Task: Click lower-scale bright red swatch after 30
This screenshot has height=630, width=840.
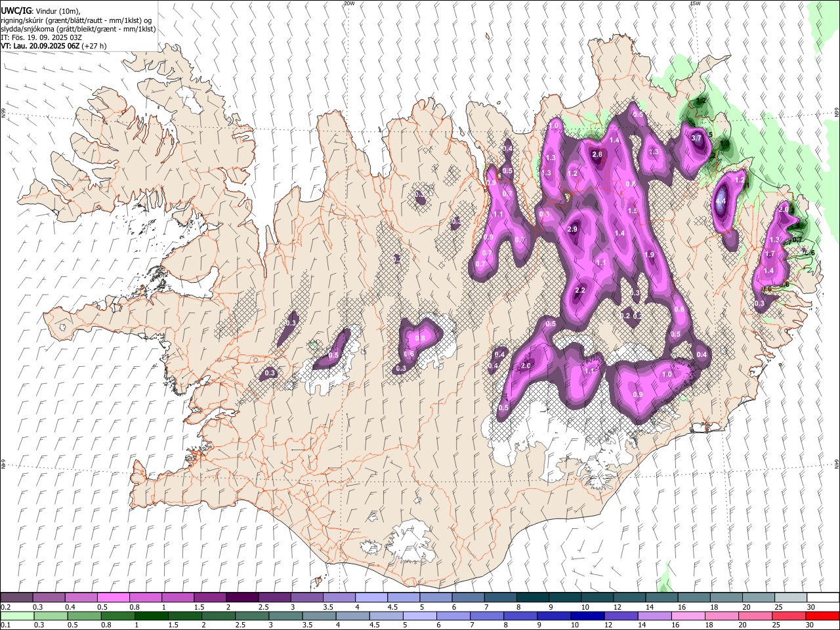Action: (x=822, y=616)
